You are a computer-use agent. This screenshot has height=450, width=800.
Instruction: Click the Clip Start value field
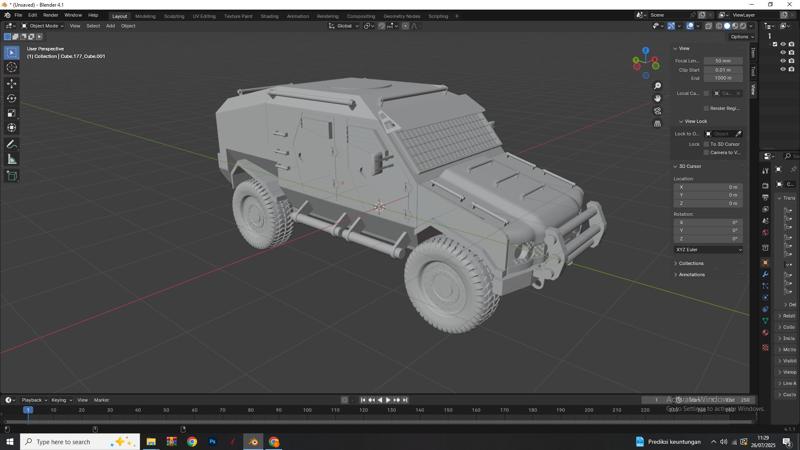coord(723,70)
